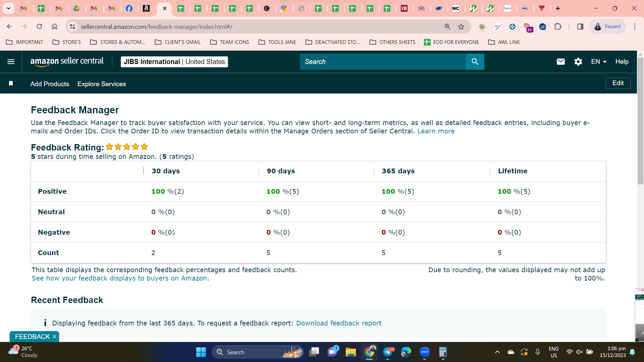
Task: Expand the EN language dropdown
Action: pyautogui.click(x=599, y=62)
